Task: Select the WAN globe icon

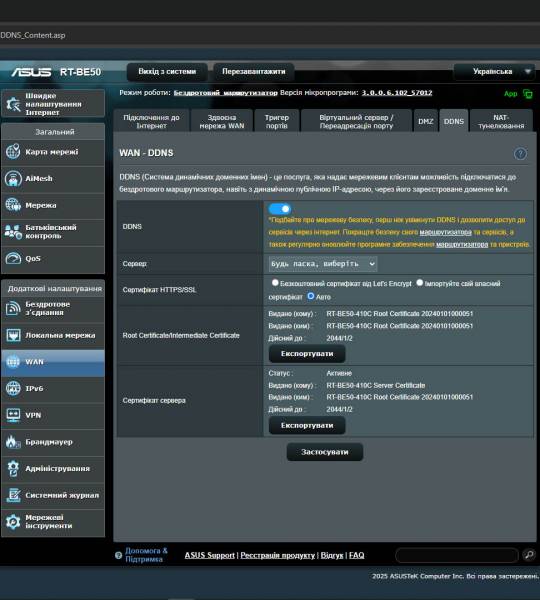Action: (13, 362)
